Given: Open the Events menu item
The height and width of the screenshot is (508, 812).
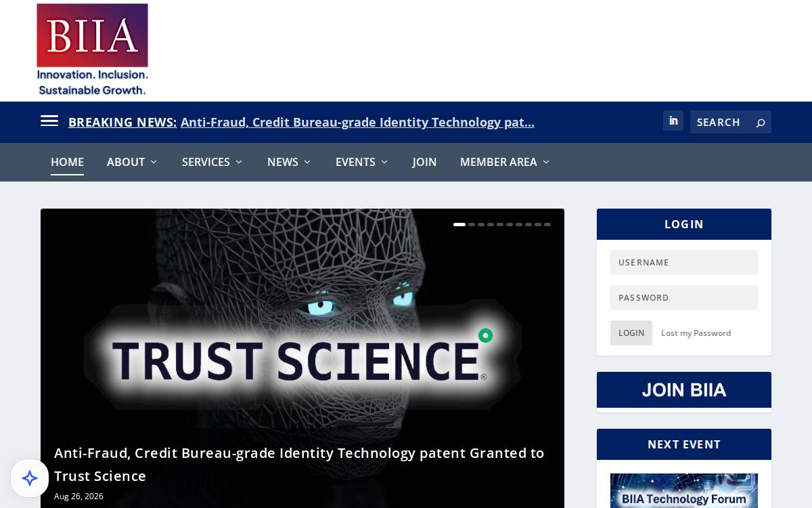Looking at the screenshot, I should coord(355,162).
